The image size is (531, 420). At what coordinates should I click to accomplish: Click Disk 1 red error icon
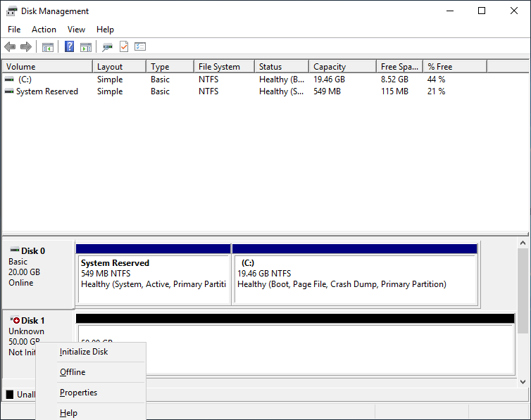(15, 320)
